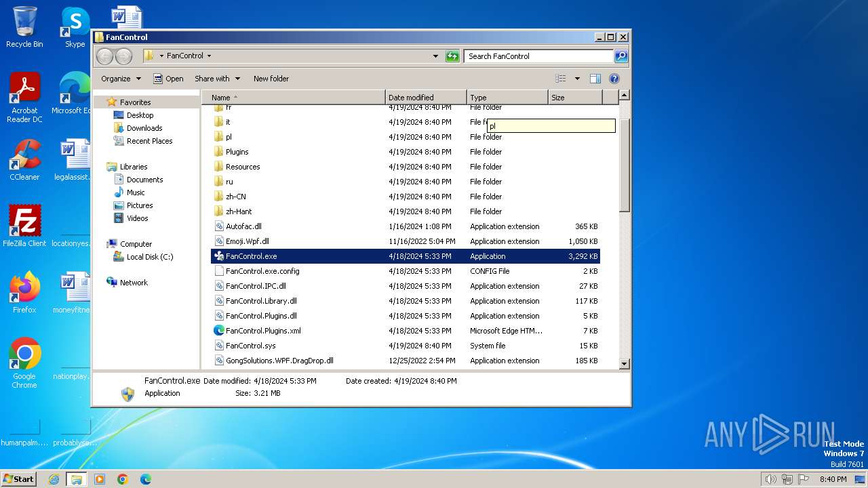Click the Search FanControl input field

[539, 56]
